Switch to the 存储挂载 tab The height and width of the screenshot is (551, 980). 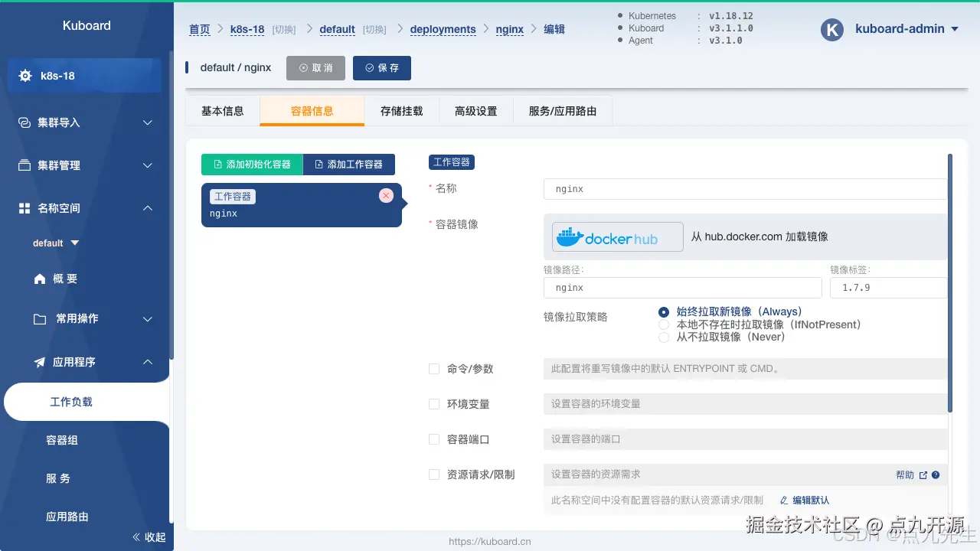click(401, 111)
